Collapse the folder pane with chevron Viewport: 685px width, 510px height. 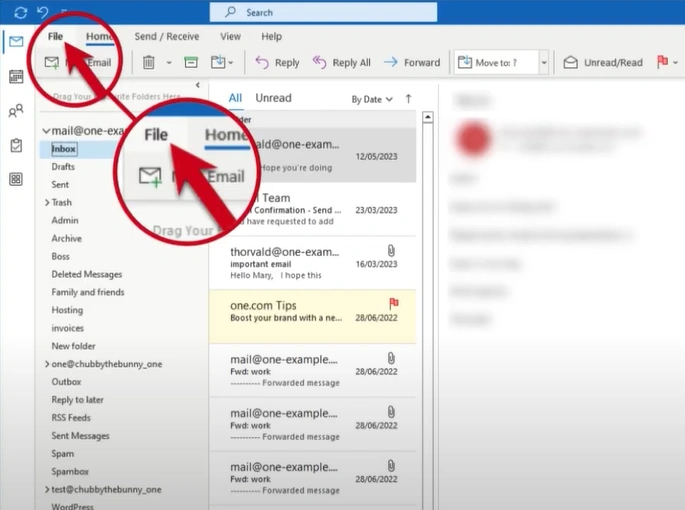pos(198,85)
